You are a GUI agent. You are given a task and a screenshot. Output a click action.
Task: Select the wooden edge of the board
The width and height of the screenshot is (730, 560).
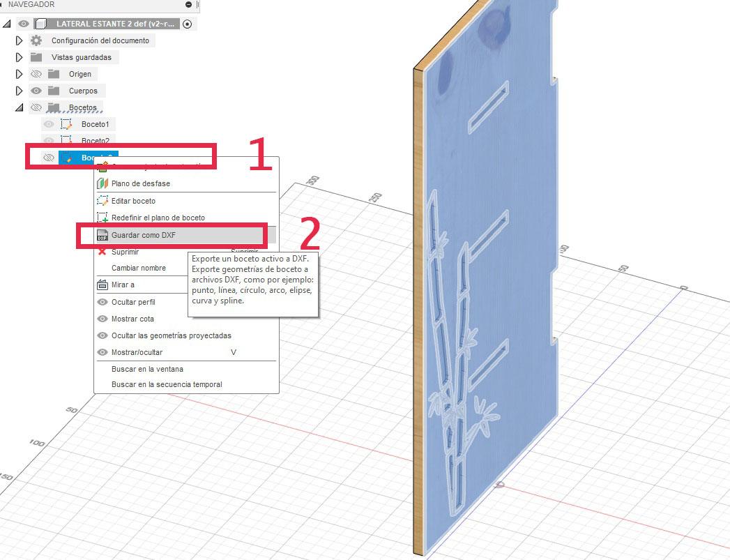coord(418,312)
